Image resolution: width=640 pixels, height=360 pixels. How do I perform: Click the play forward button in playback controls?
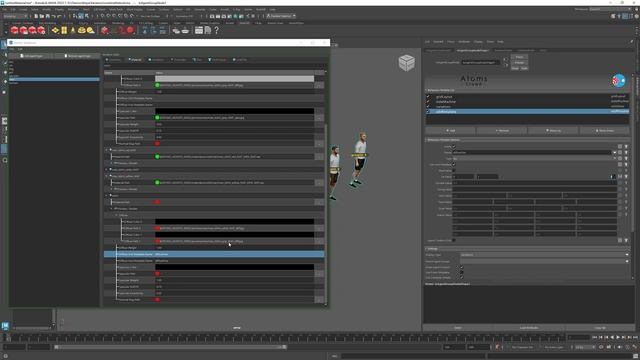[618, 337]
